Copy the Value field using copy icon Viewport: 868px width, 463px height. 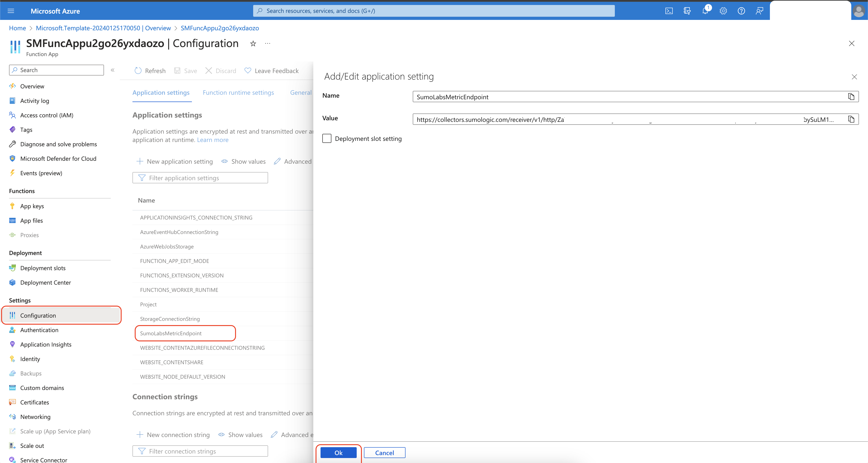(x=851, y=119)
